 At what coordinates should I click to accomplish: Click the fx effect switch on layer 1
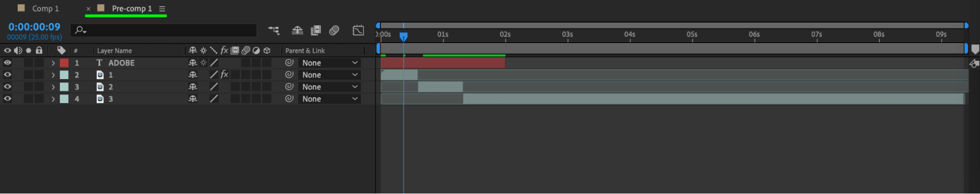point(225,75)
